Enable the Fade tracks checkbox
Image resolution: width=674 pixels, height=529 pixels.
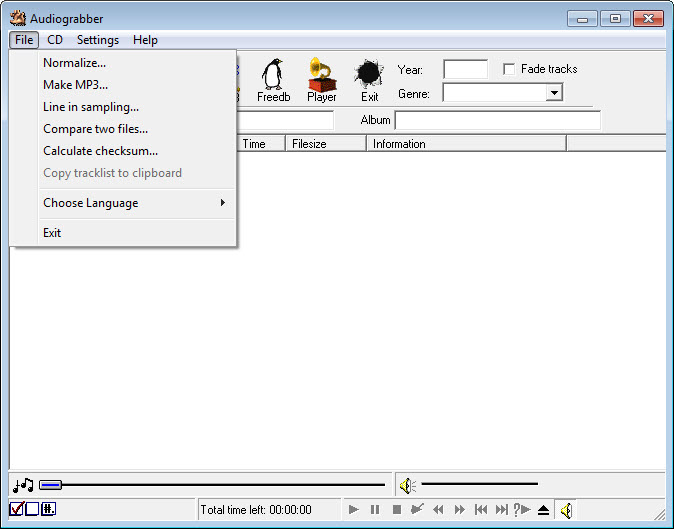(x=509, y=69)
